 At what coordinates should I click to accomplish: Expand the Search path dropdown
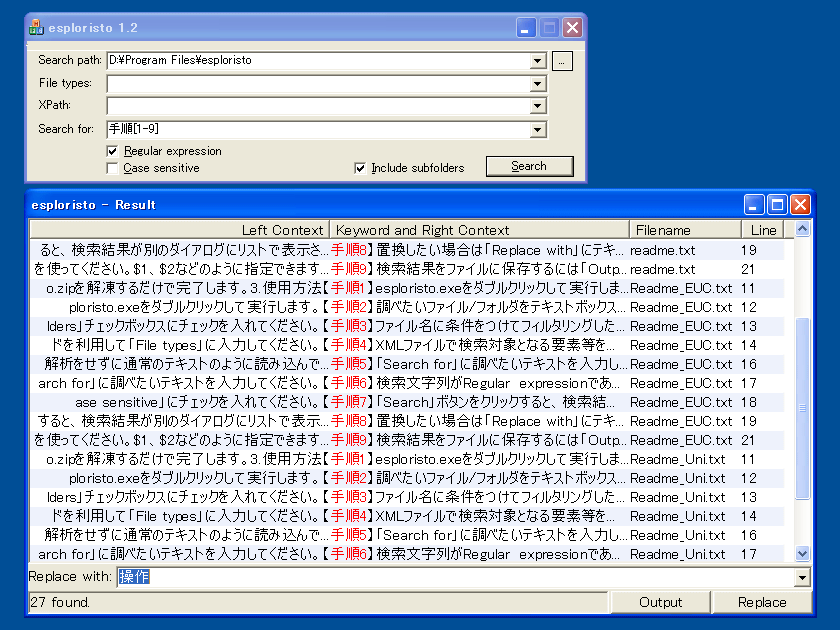coord(537,61)
